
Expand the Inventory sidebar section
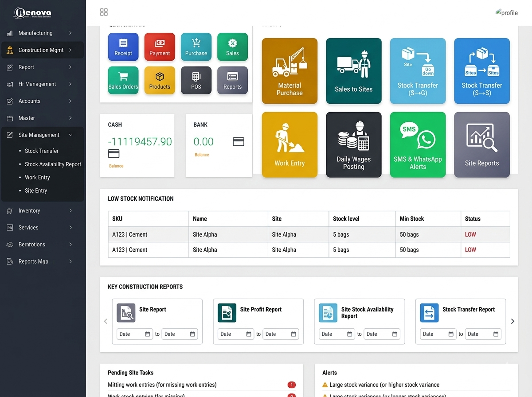(x=42, y=211)
